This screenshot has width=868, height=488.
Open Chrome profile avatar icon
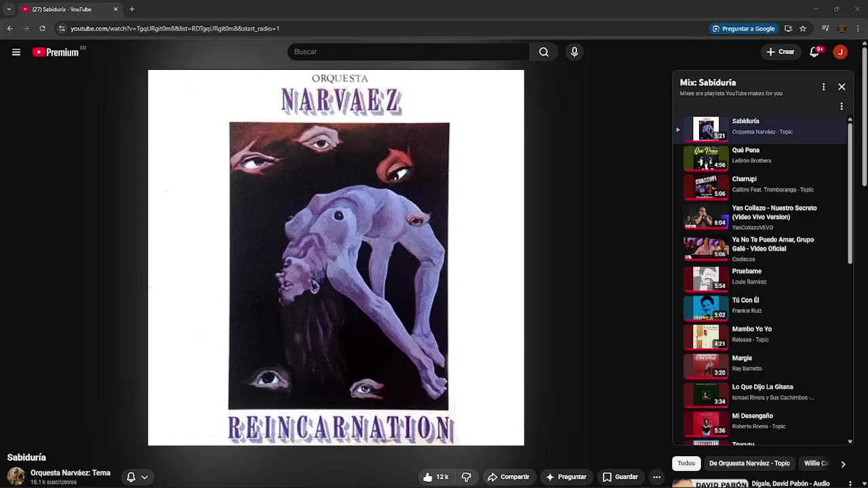tap(842, 28)
